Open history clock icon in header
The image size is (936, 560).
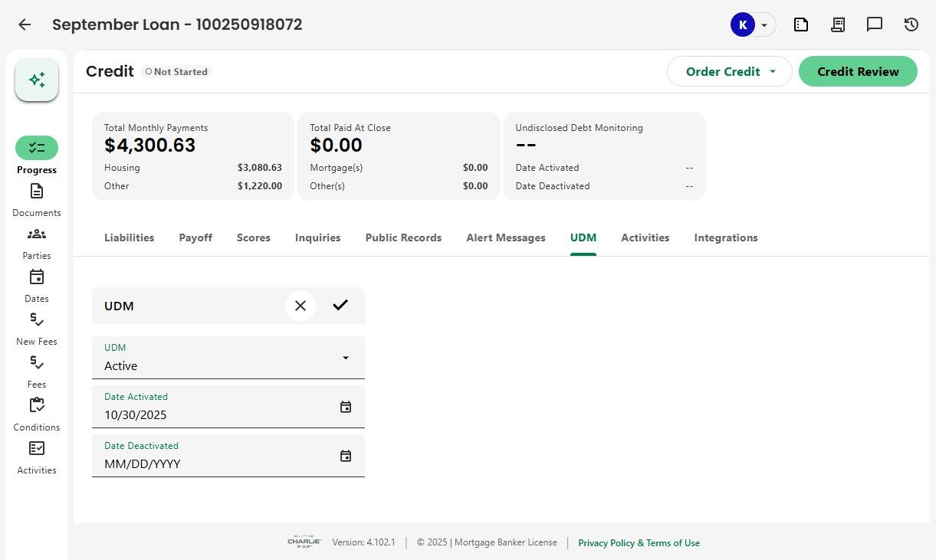(911, 25)
